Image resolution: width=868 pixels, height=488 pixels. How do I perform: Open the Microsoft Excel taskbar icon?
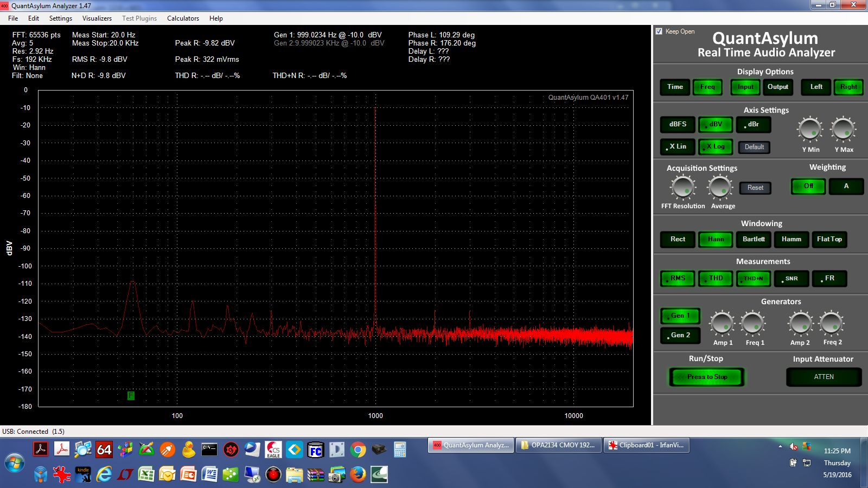(146, 475)
